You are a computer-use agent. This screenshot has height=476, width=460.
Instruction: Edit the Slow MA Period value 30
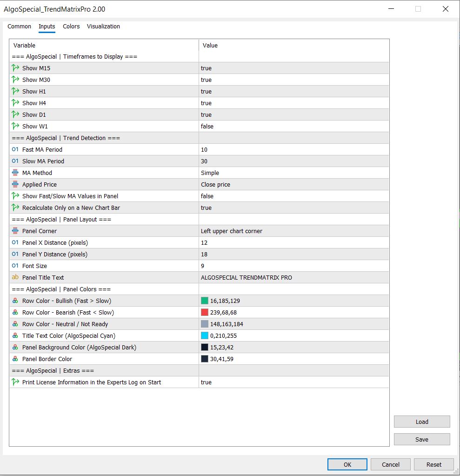pos(293,161)
